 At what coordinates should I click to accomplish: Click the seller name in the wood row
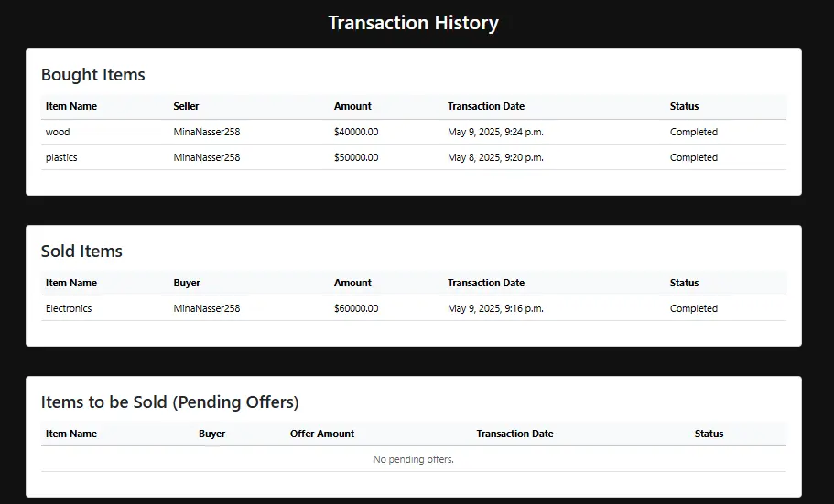click(x=207, y=132)
